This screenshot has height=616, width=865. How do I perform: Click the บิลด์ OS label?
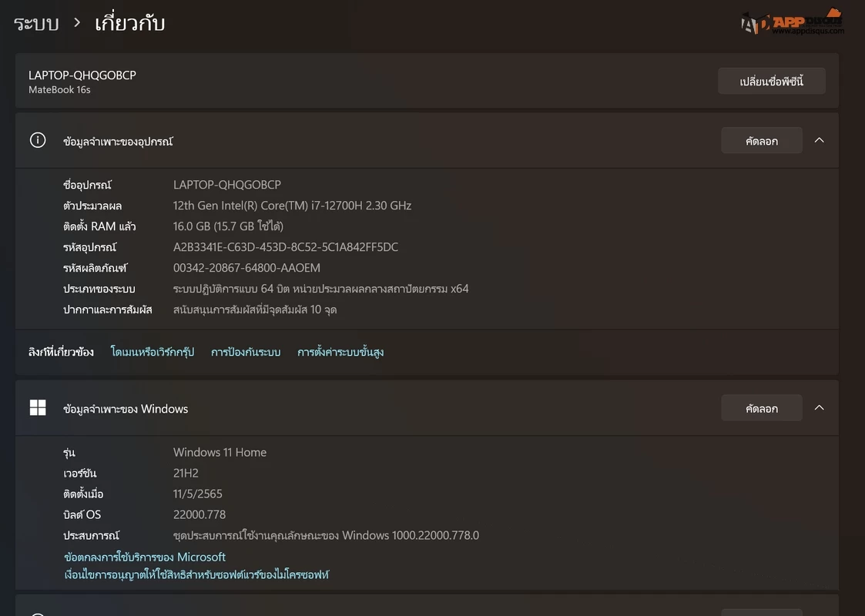(82, 514)
